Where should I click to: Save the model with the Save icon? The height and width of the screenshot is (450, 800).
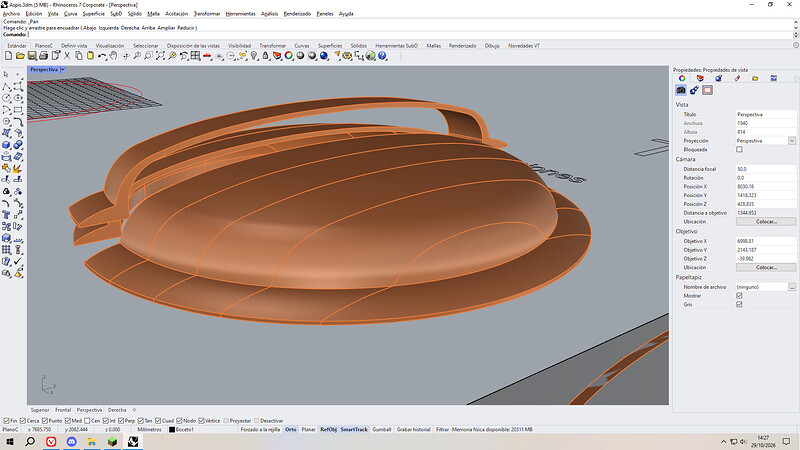(32, 56)
